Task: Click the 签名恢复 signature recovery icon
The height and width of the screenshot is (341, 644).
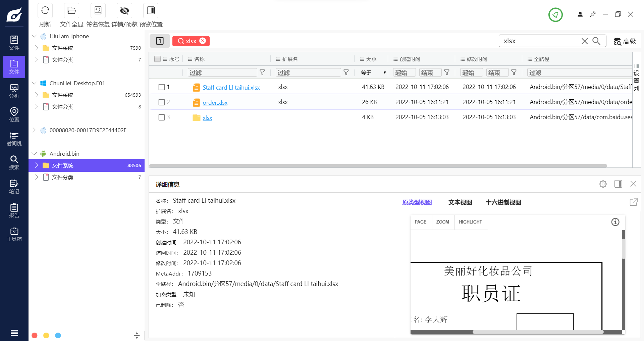Action: click(98, 11)
